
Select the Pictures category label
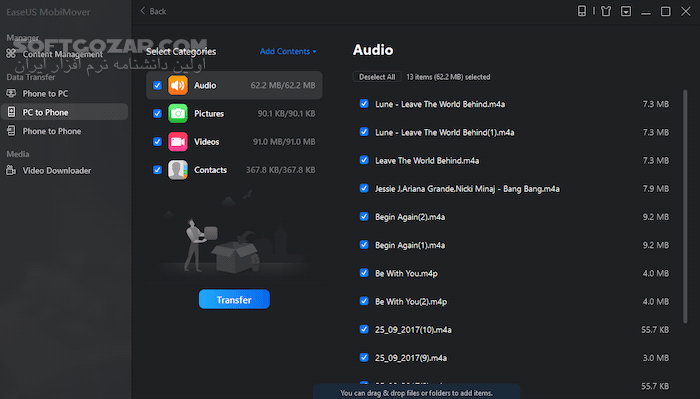[x=209, y=113]
